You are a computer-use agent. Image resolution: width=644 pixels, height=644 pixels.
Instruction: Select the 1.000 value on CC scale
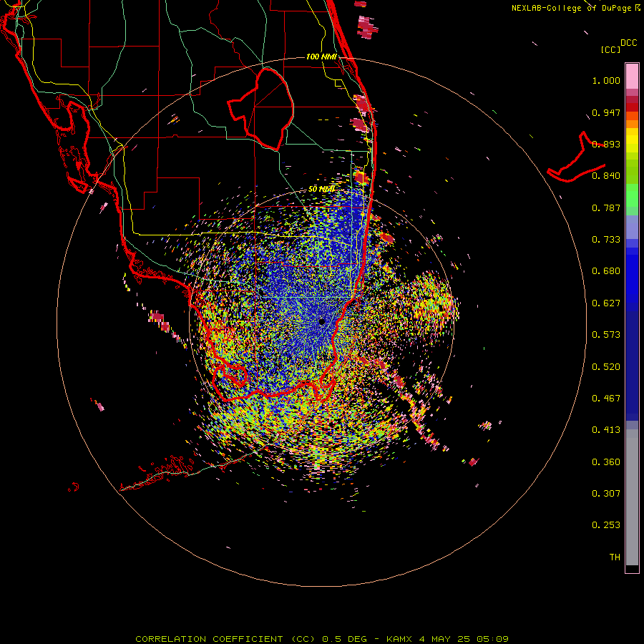[606, 80]
